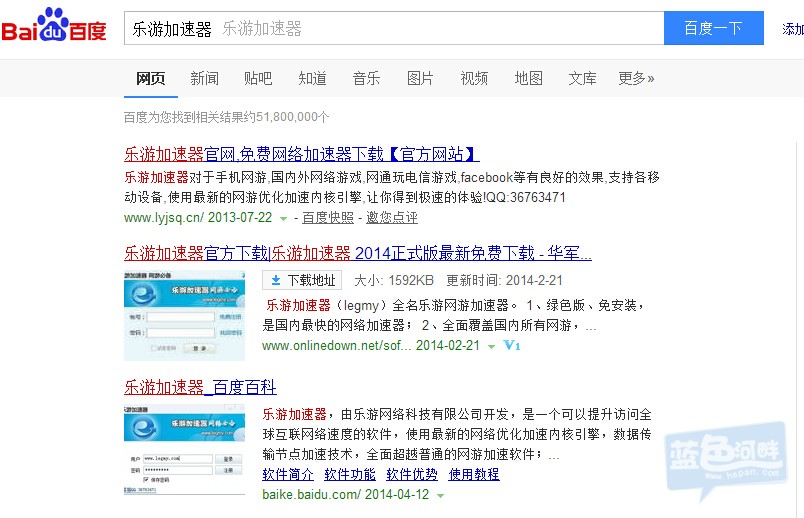Open the 百度快照 cached link
The height and width of the screenshot is (518, 804).
pos(328,217)
